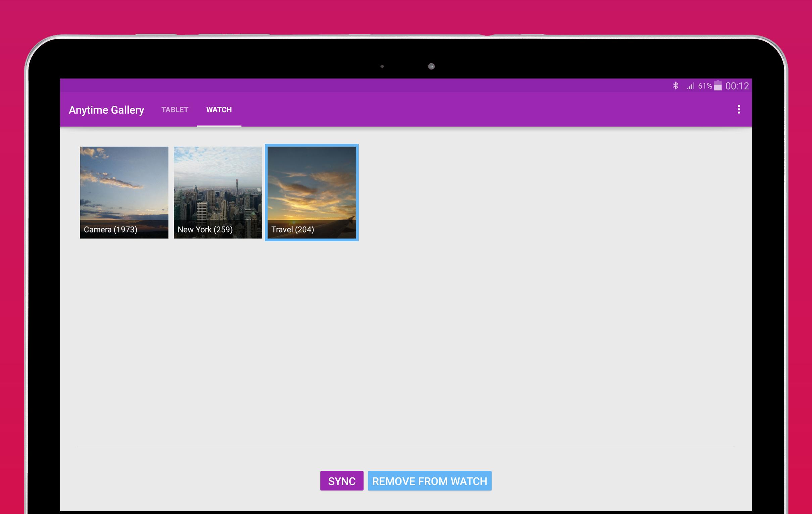
Task: Tap the signal strength icon
Action: tap(690, 86)
